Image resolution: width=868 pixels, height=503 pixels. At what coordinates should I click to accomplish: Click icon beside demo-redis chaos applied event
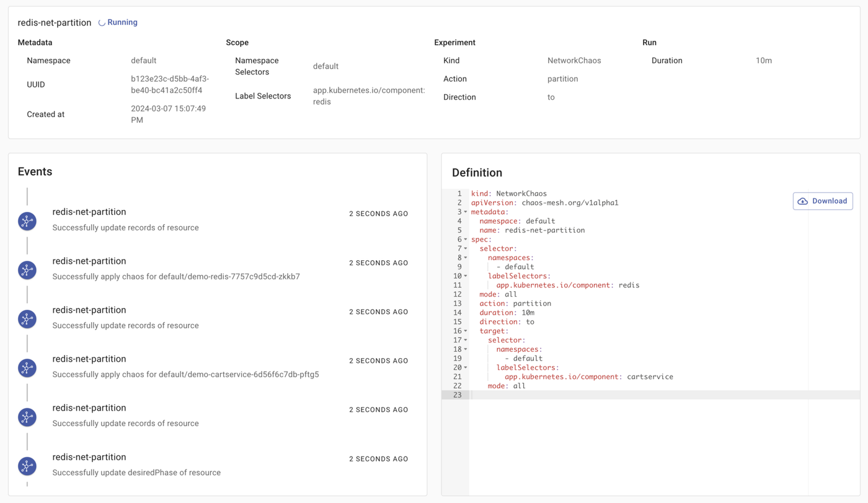(27, 270)
